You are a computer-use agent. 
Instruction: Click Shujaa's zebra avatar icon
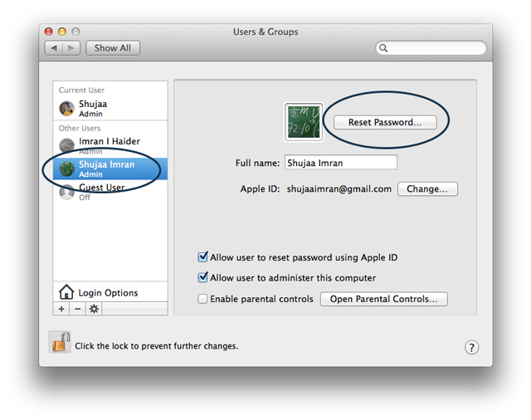66,109
